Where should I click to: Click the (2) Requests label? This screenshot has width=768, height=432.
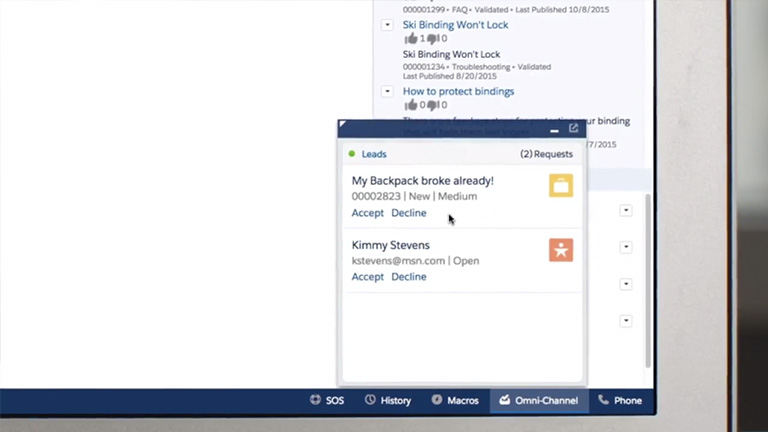546,154
